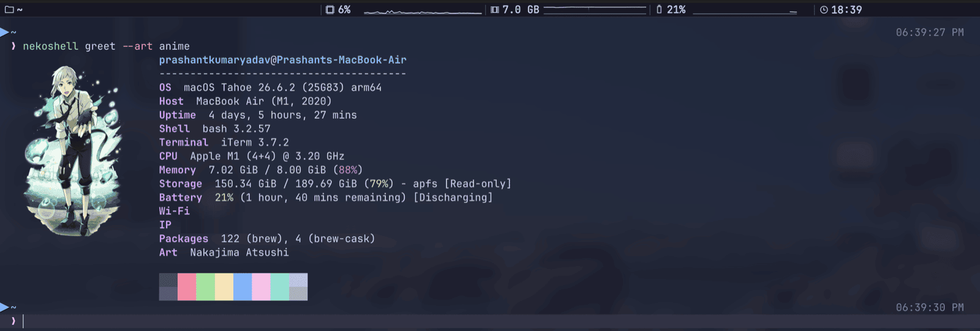Click 'MacBook Air (M1, 2020)' value
This screenshot has height=331, width=980.
point(263,102)
